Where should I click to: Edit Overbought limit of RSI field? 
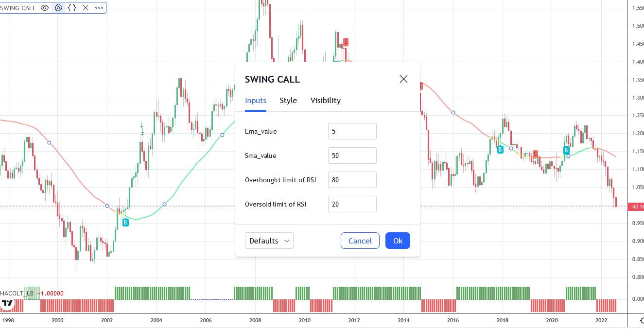point(352,180)
